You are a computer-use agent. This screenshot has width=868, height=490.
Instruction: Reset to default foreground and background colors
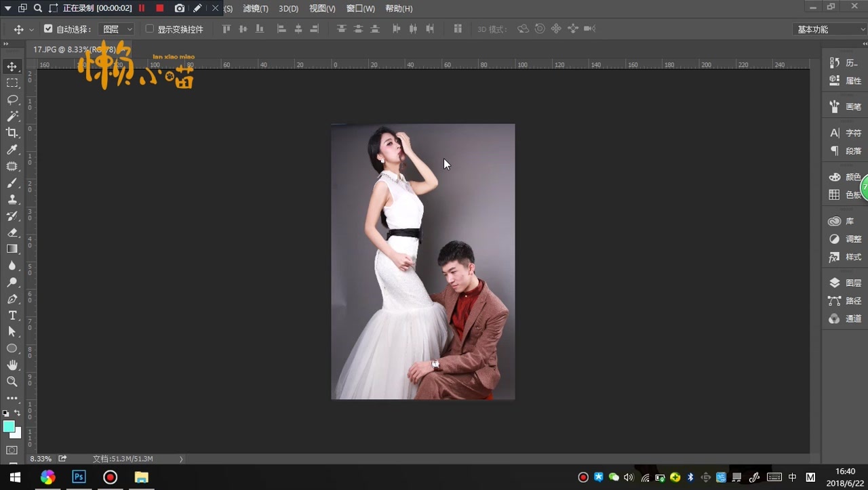pos(6,413)
